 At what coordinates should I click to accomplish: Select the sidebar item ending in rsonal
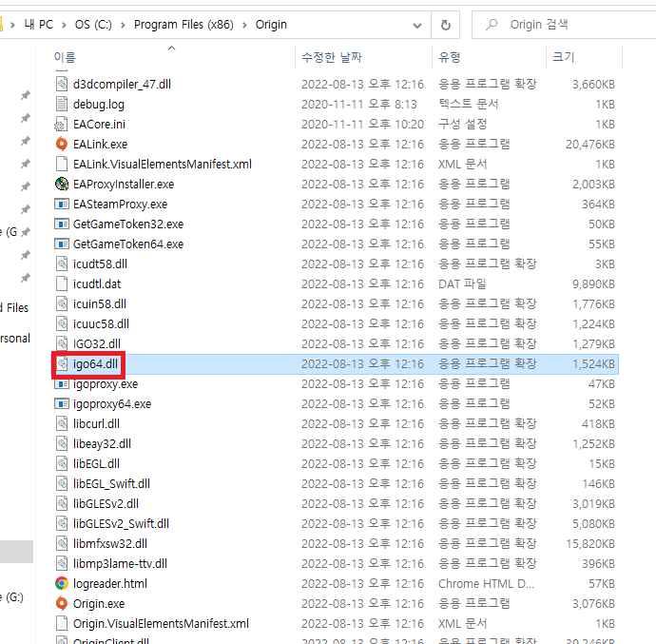tap(15, 339)
